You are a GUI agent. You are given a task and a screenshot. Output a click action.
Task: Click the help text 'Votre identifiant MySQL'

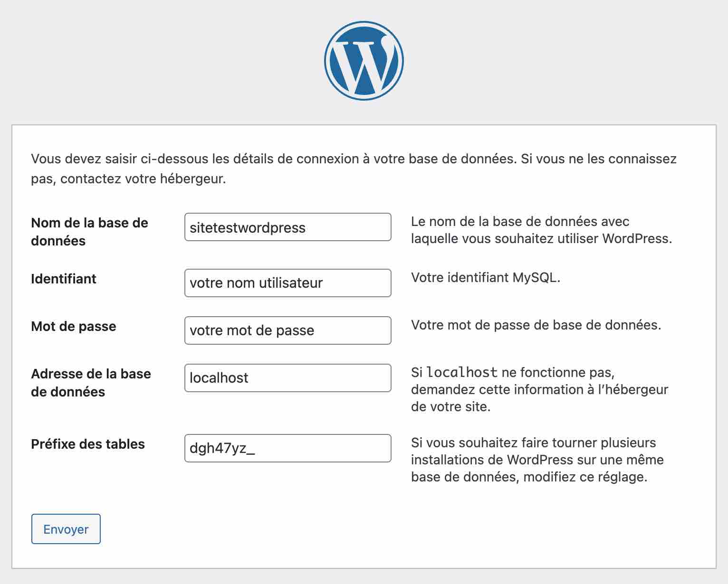pos(486,278)
